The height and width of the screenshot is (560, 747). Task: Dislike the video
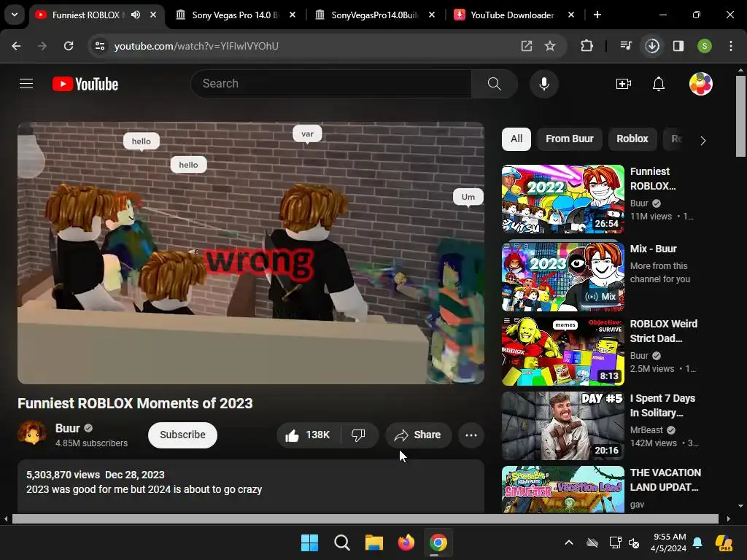point(358,435)
